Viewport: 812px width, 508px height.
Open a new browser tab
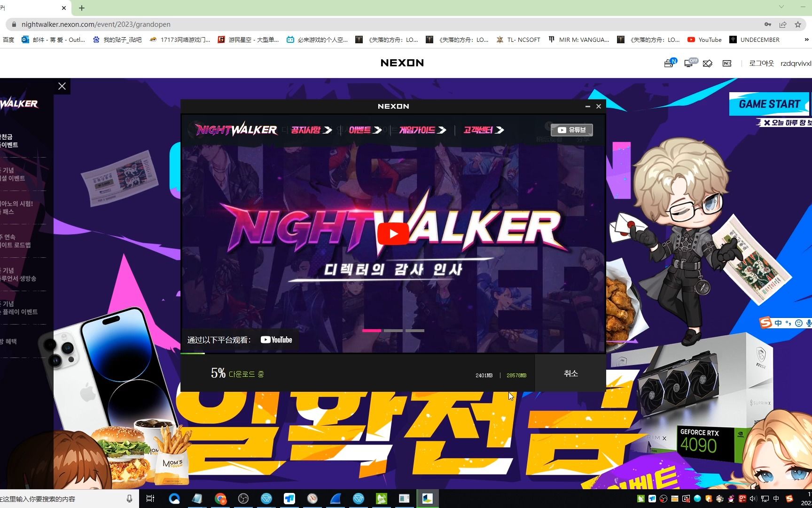(x=82, y=8)
